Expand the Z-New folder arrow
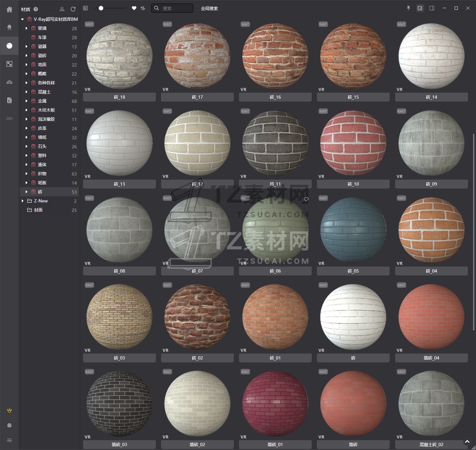 click(x=22, y=201)
